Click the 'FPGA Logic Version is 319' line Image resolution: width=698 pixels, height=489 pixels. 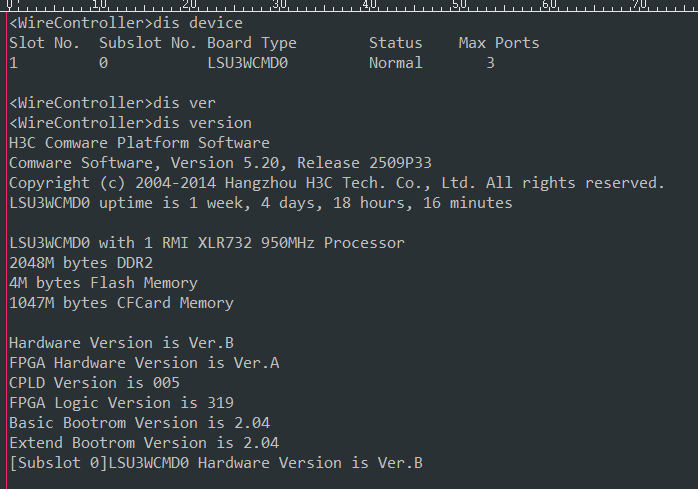121,403
